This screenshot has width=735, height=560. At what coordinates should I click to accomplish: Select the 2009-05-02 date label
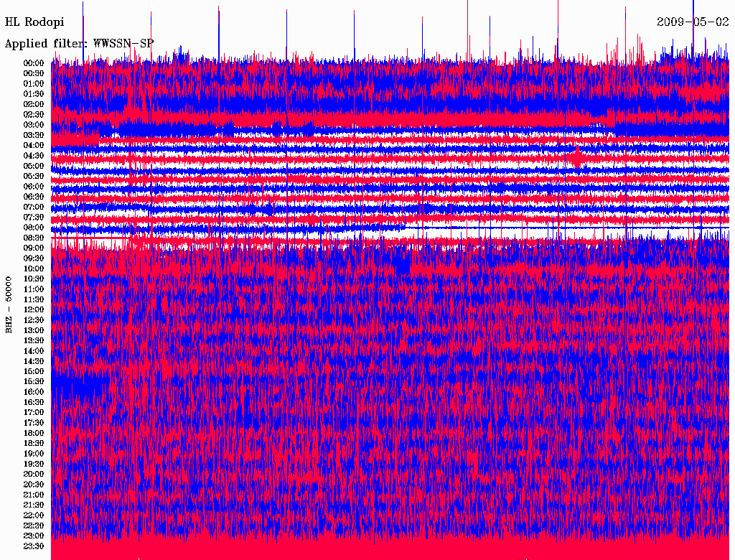[x=693, y=22]
